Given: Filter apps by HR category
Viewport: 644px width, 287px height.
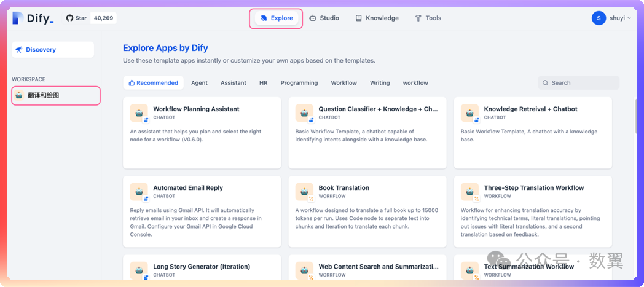Looking at the screenshot, I should point(263,82).
